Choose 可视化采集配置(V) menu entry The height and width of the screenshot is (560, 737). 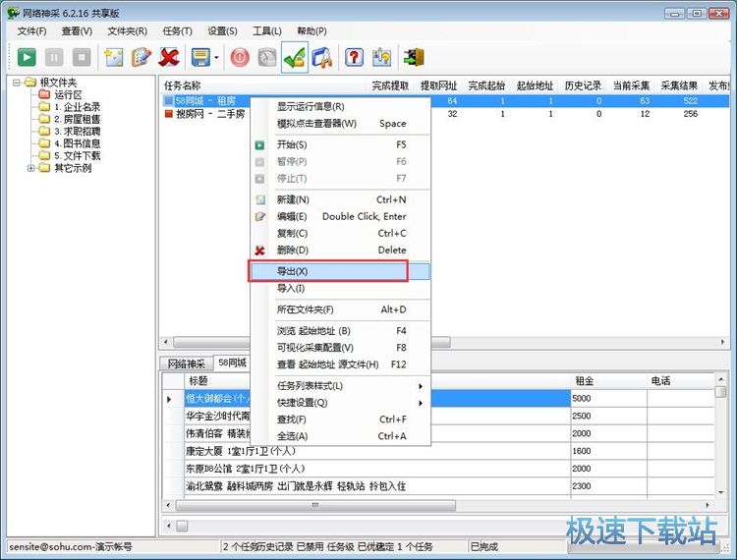coord(341,348)
